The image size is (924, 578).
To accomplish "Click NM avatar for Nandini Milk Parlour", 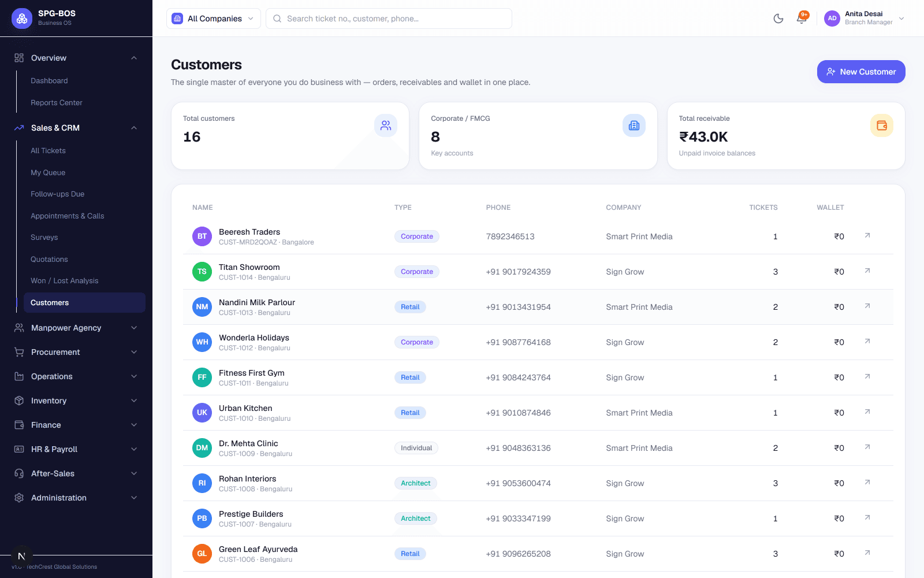I will 202,307.
